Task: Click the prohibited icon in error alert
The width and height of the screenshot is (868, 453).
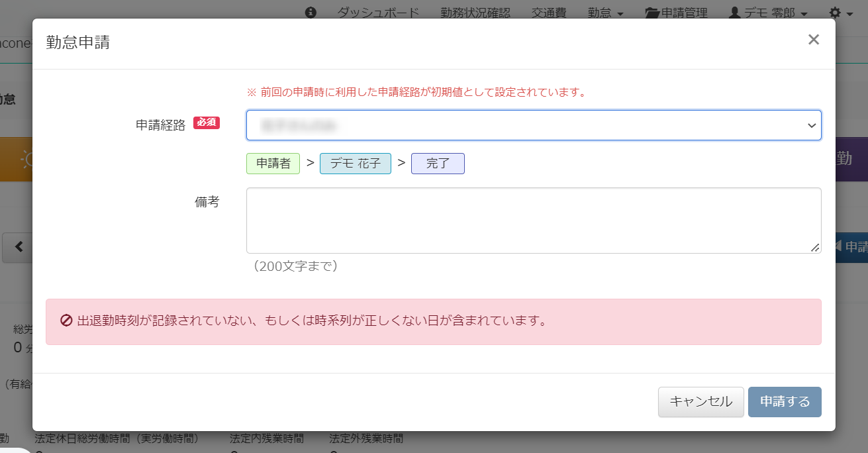Action: pos(66,321)
